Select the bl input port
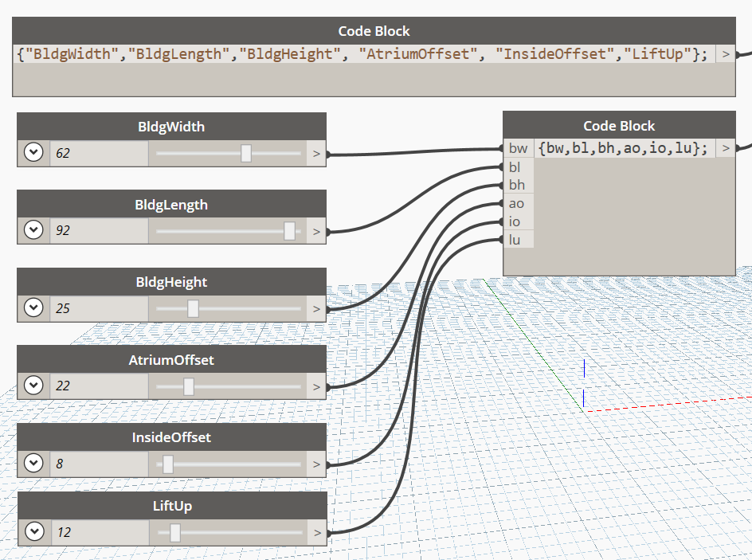This screenshot has width=752, height=560. [x=519, y=166]
